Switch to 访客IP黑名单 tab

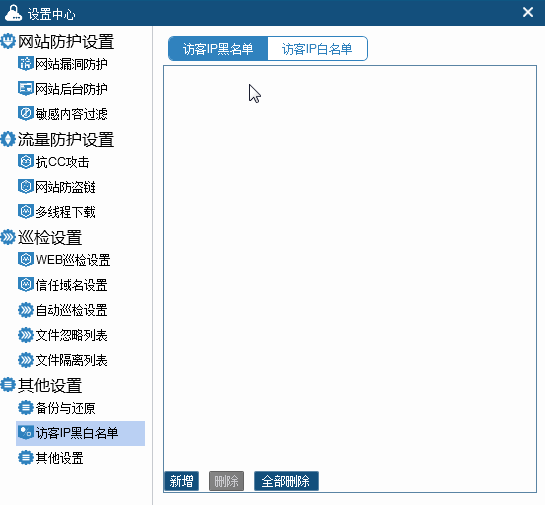pyautogui.click(x=218, y=49)
